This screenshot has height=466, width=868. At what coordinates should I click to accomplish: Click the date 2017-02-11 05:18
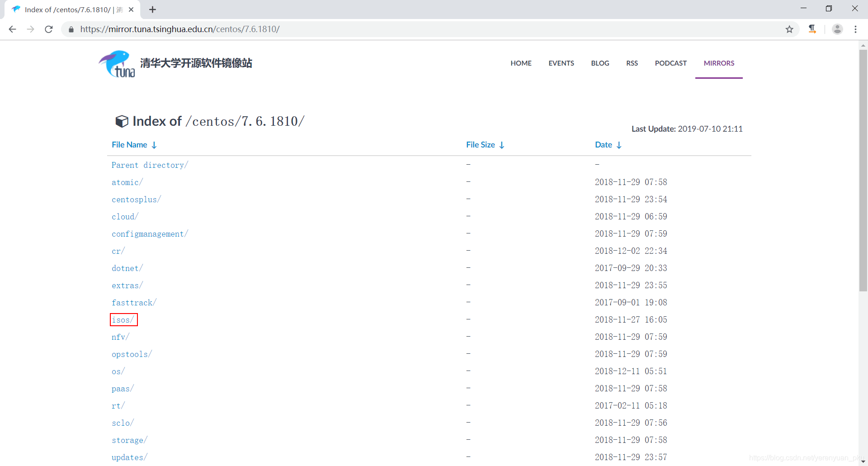pyautogui.click(x=631, y=406)
